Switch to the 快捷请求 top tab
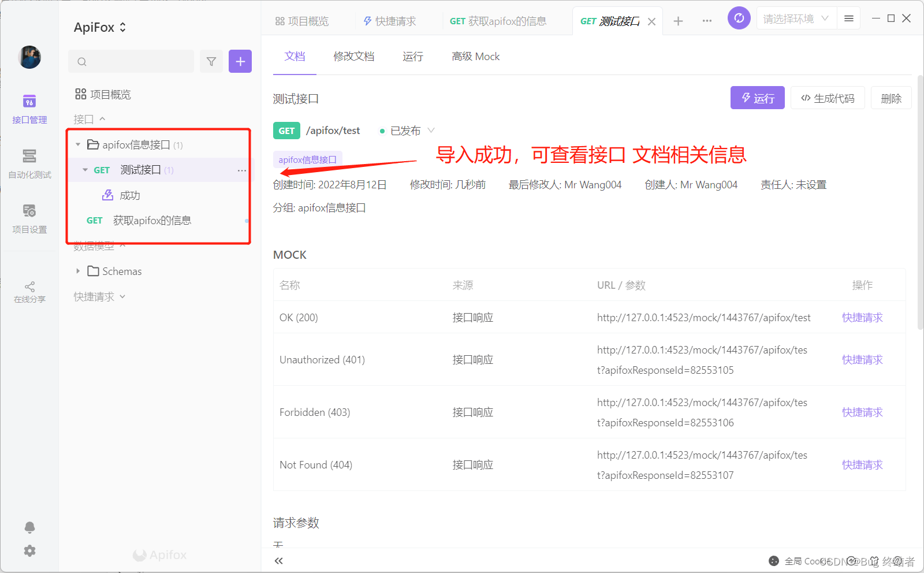924x573 pixels. tap(389, 21)
